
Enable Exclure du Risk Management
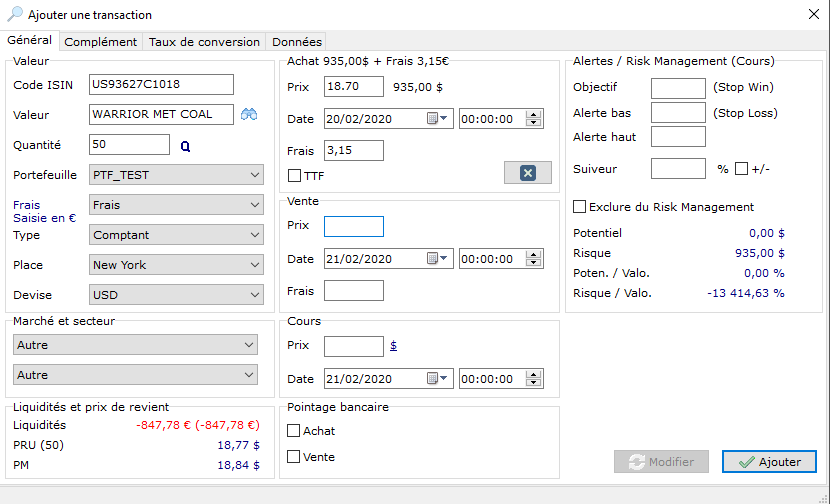click(x=580, y=206)
